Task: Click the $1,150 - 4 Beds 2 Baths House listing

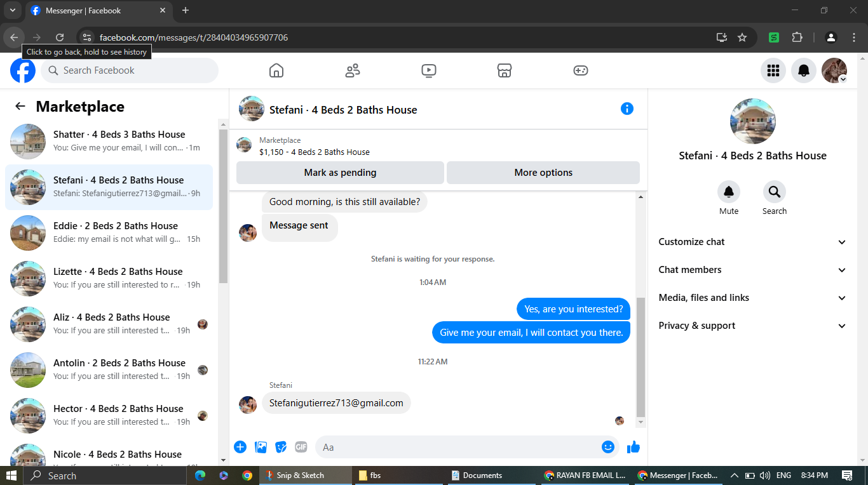Action: tap(314, 152)
